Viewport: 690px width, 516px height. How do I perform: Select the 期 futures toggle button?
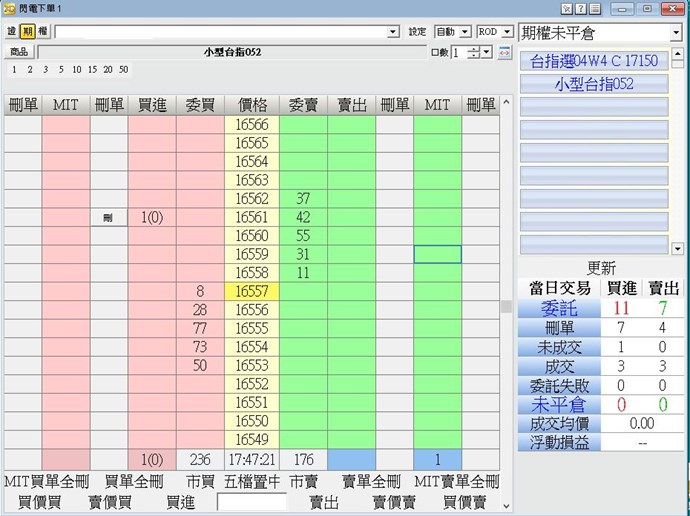pyautogui.click(x=28, y=32)
